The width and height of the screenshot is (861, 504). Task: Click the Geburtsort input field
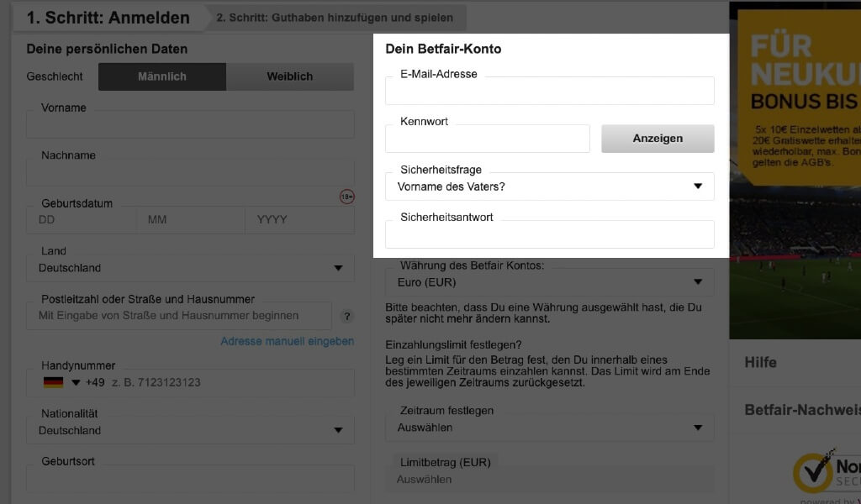point(190,478)
